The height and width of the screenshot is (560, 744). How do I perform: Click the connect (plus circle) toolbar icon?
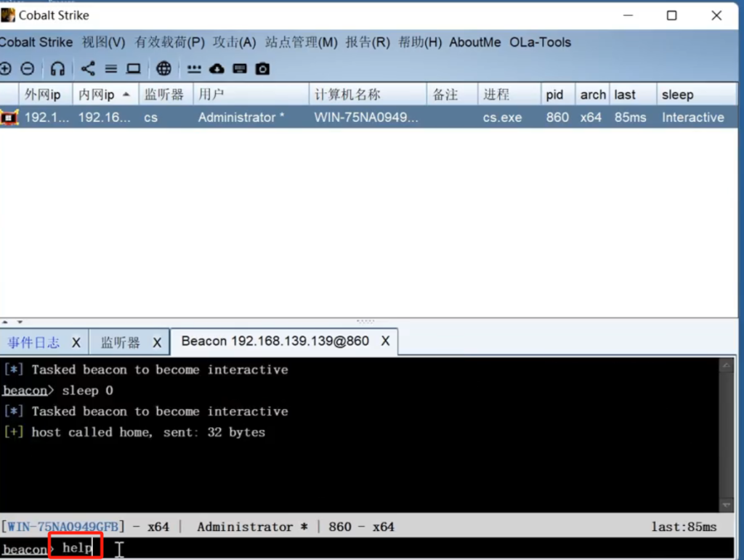coord(5,69)
